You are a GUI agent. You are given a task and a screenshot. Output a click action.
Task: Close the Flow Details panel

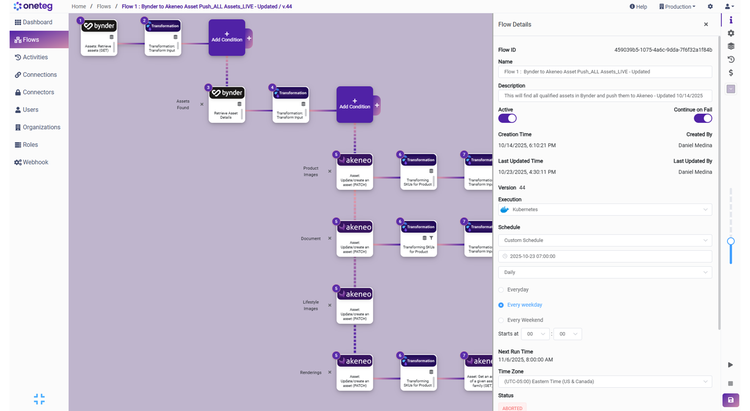tap(706, 24)
